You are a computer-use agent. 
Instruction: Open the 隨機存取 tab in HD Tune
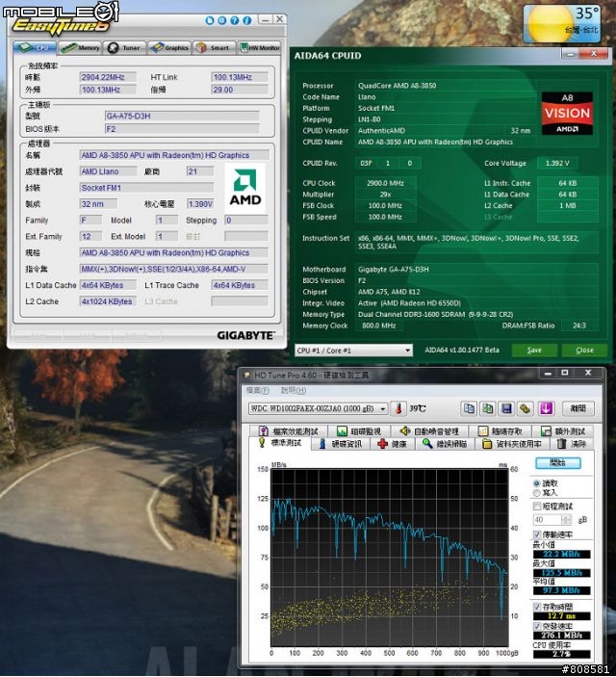point(501,430)
